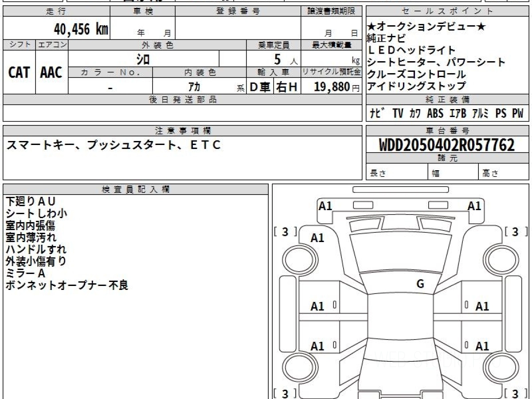The width and height of the screenshot is (532, 399).
Task: Click the ABS equipment code
Action: pyautogui.click(x=435, y=113)
